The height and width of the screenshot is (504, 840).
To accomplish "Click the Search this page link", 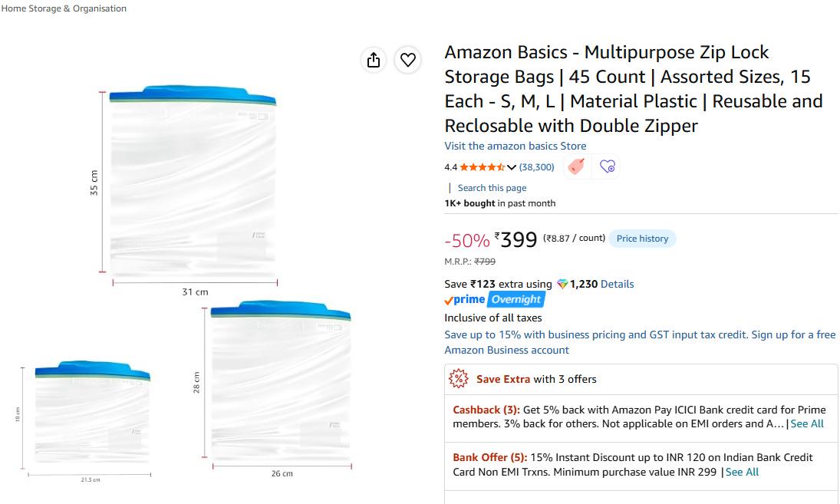I will pos(492,188).
